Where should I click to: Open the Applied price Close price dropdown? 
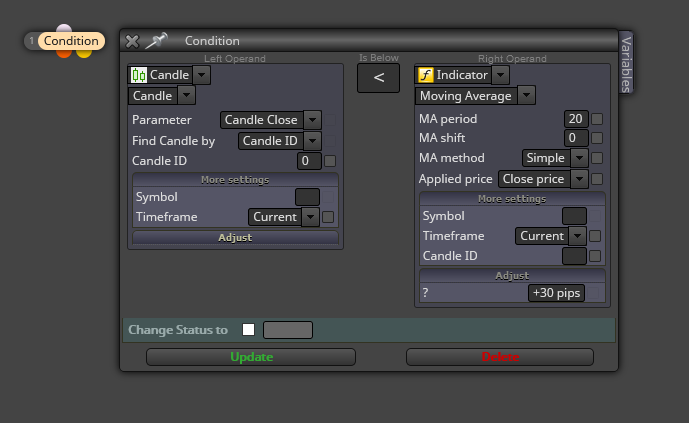[579, 179]
